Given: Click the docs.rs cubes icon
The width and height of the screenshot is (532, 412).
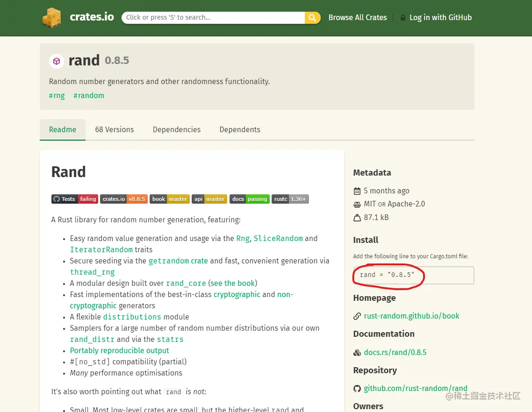Looking at the screenshot, I should coord(357,353).
